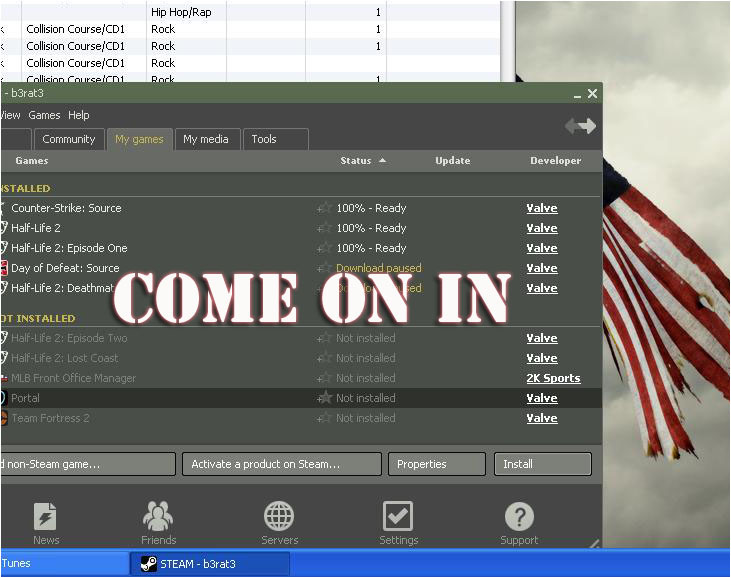731x578 pixels.
Task: Click STEAM - b3rat3 taskbar button
Action: (209, 564)
